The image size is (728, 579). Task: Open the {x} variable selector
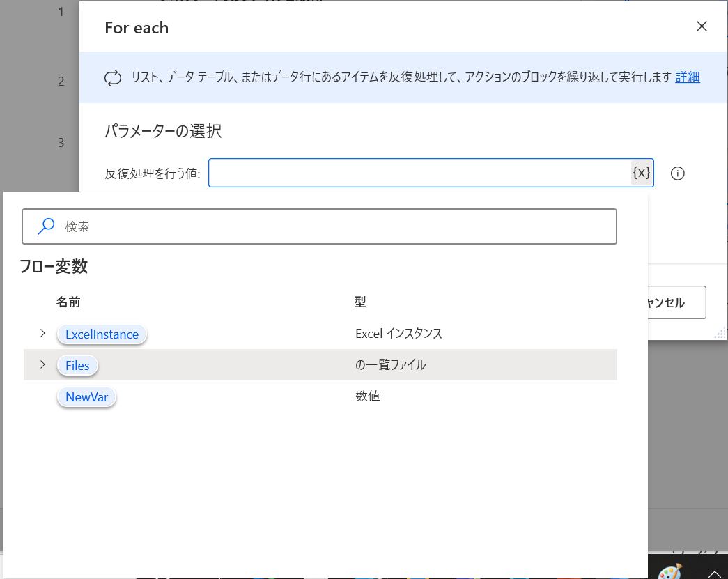(640, 173)
